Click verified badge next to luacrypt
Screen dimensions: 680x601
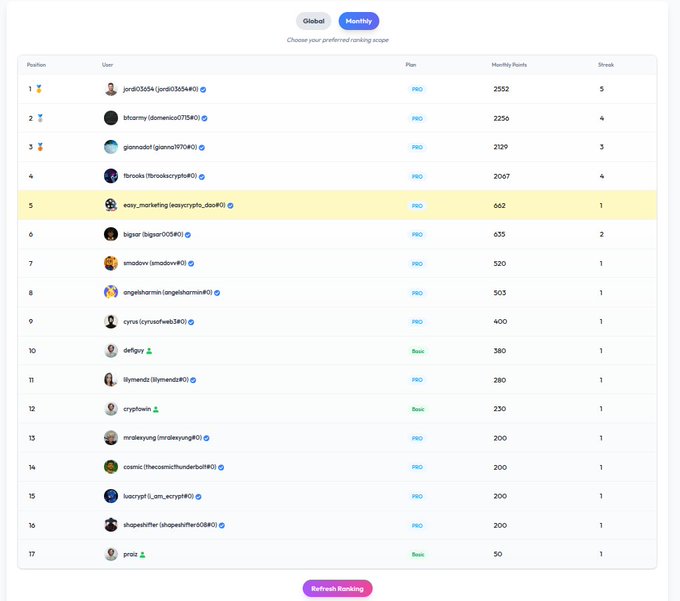coord(198,496)
